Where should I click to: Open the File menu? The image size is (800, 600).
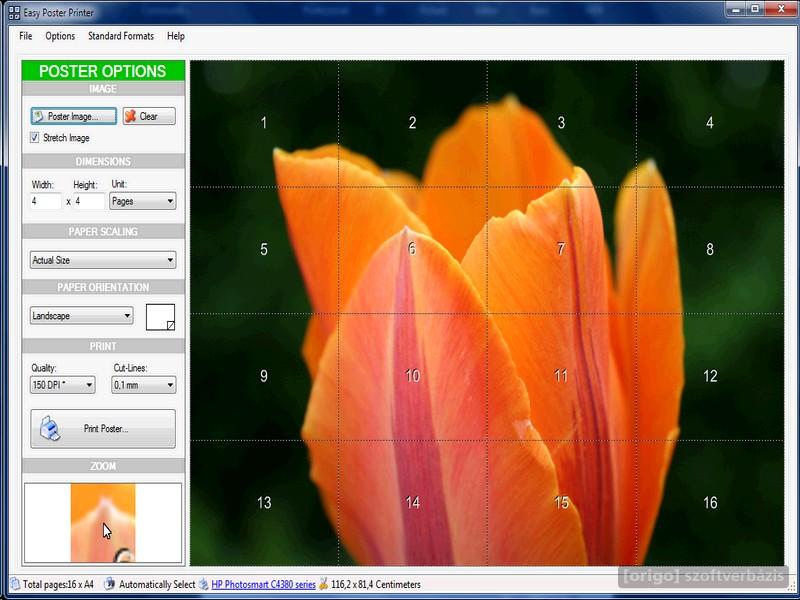click(26, 36)
